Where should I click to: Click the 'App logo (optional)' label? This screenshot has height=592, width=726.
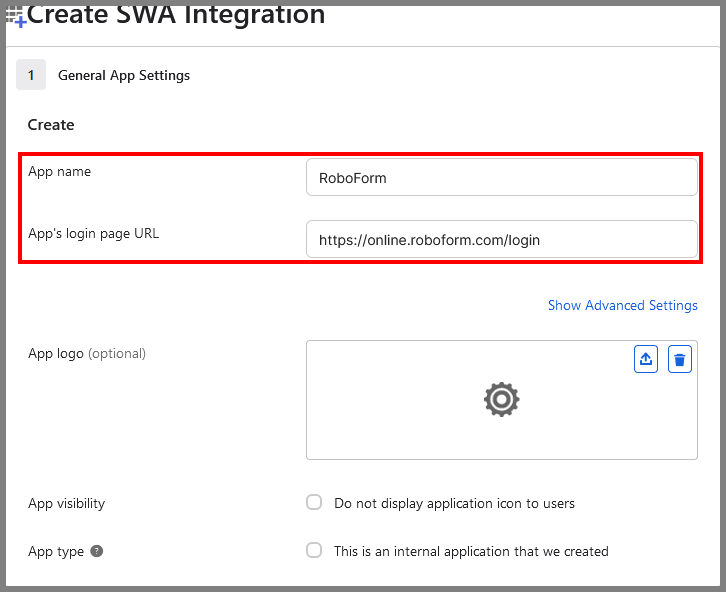pyautogui.click(x=87, y=353)
